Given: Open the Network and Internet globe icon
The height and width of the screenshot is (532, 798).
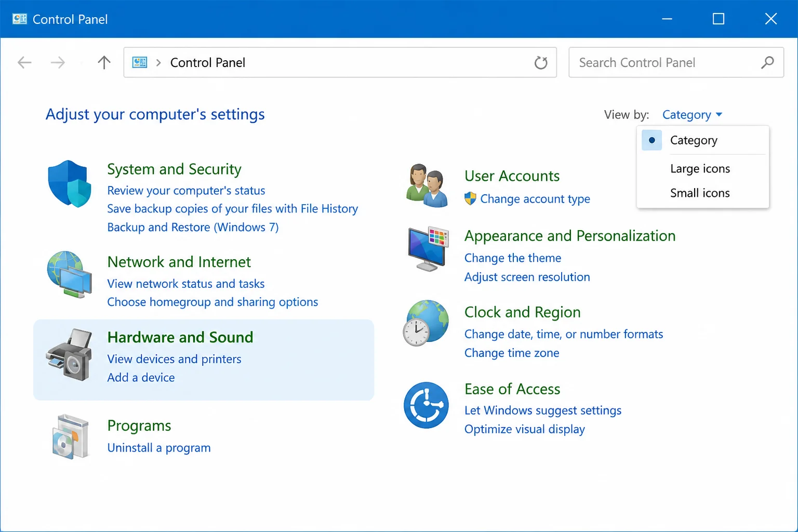Looking at the screenshot, I should point(70,274).
